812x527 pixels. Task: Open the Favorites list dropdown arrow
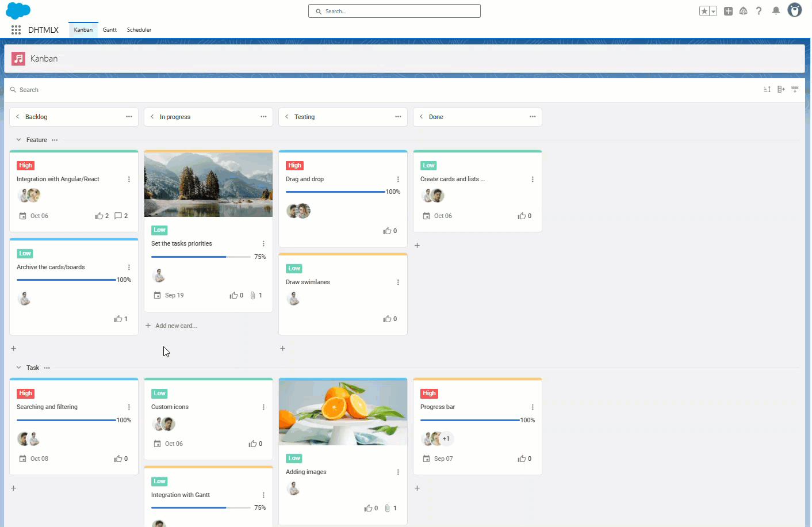point(713,11)
